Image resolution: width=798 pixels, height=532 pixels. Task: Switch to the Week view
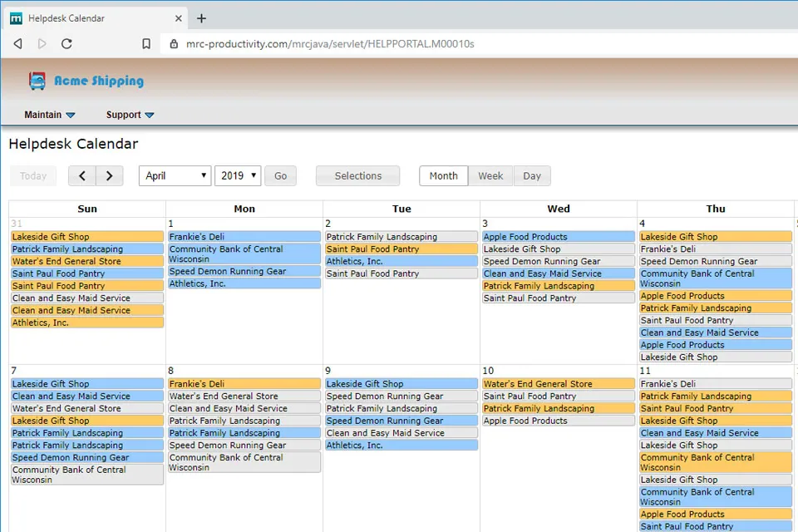pyautogui.click(x=490, y=176)
